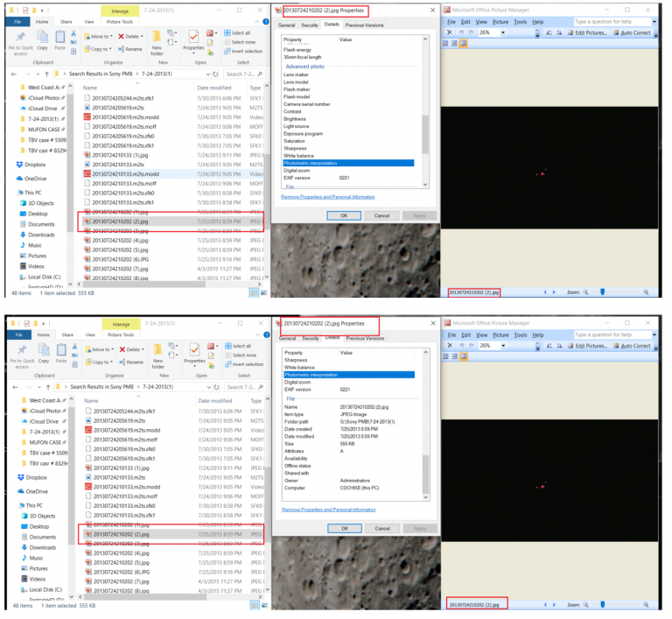The height and width of the screenshot is (619, 672).
Task: Switch to the Previous Versions tab in top Properties dialog
Action: (365, 25)
